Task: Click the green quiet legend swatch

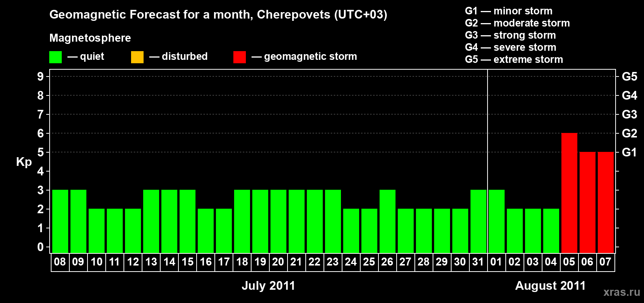Action: [55, 57]
